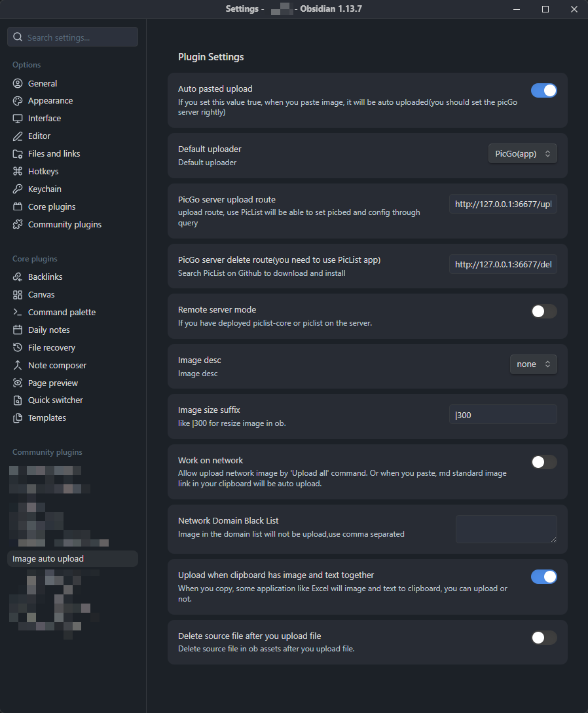Viewport: 588px width, 713px height.
Task: Open Appearance via its palette icon
Action: [x=18, y=100]
